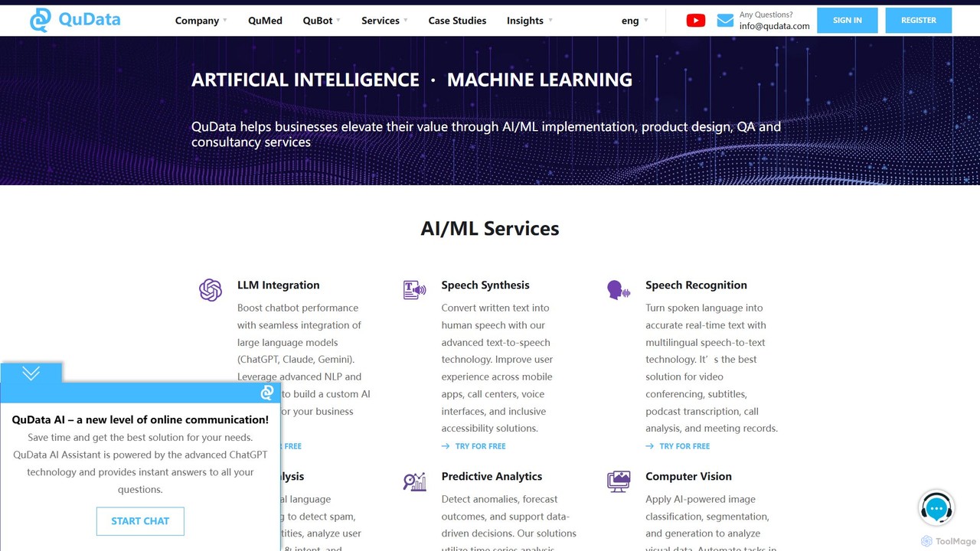Click the Speech Recognition head icon

point(619,290)
